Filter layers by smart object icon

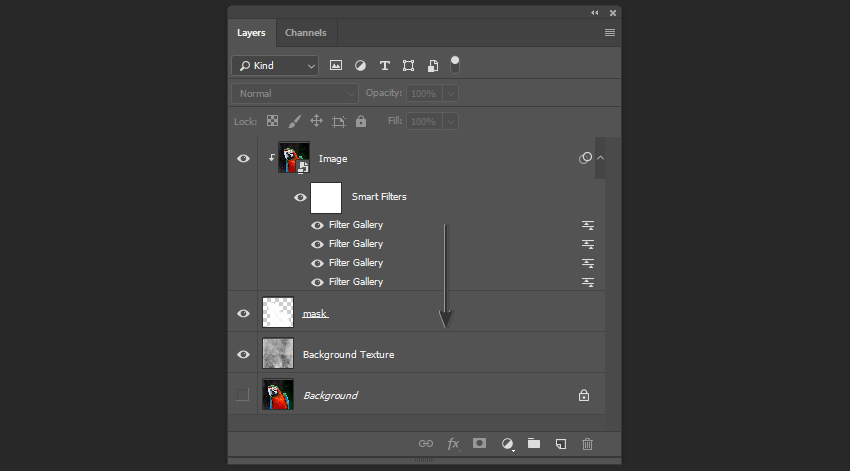(x=433, y=66)
